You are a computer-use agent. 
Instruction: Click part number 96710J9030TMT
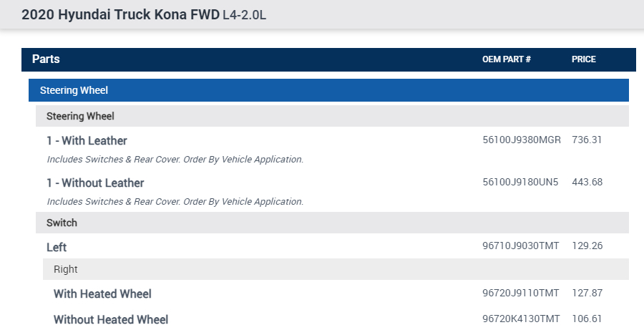520,246
